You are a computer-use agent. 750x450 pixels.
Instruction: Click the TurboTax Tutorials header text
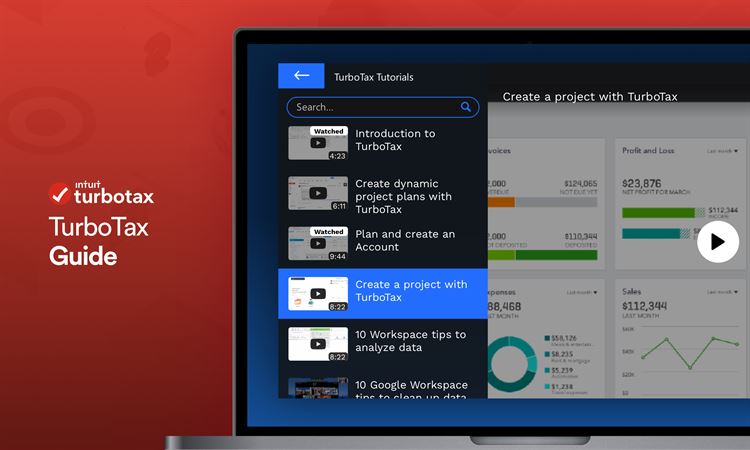tap(374, 77)
